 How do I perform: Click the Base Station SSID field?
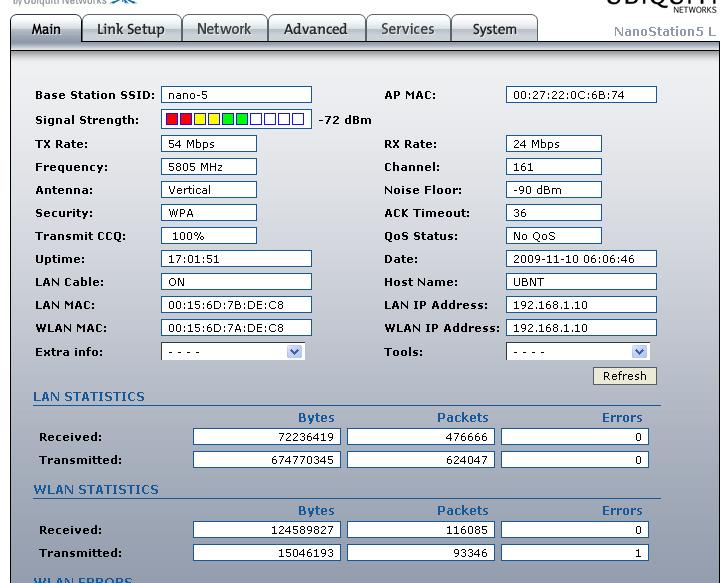235,95
